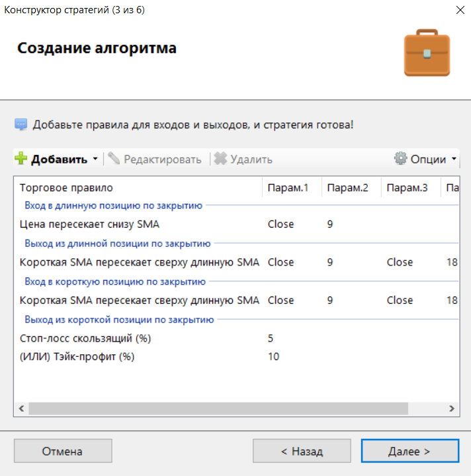This screenshot has width=471, height=476.
Task: Click Close in Парам.1 of Цена пересекает row
Action: point(281,224)
